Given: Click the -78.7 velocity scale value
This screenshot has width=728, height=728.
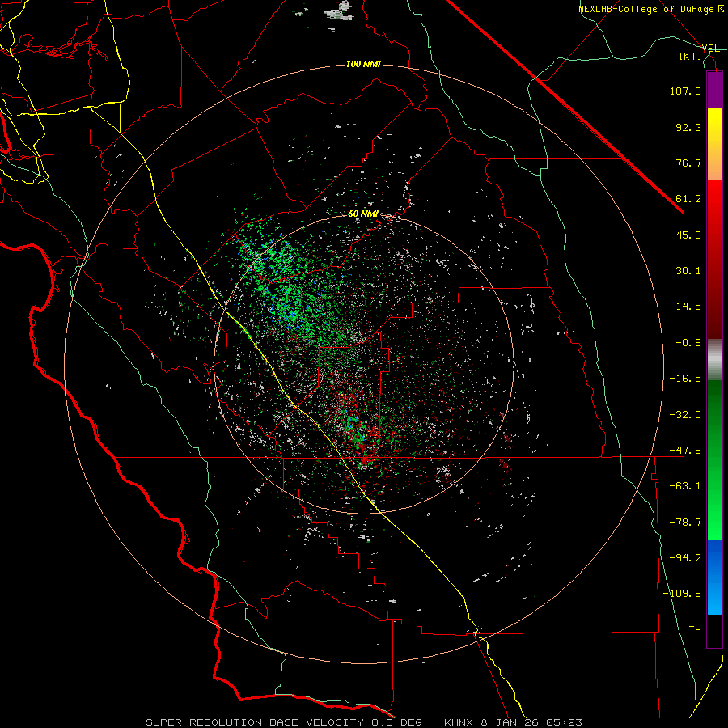Looking at the screenshot, I should (685, 523).
